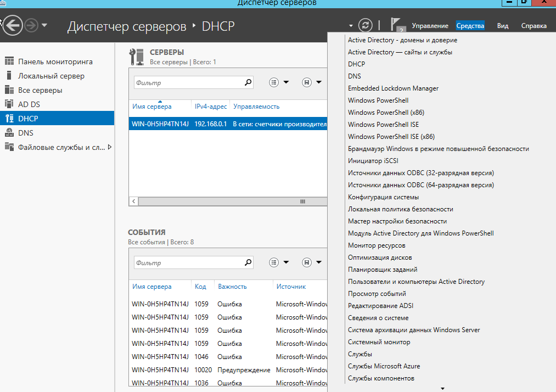The width and height of the screenshot is (556, 392).
Task: Launch Windows PowerShell ISE (x86)
Action: (391, 137)
